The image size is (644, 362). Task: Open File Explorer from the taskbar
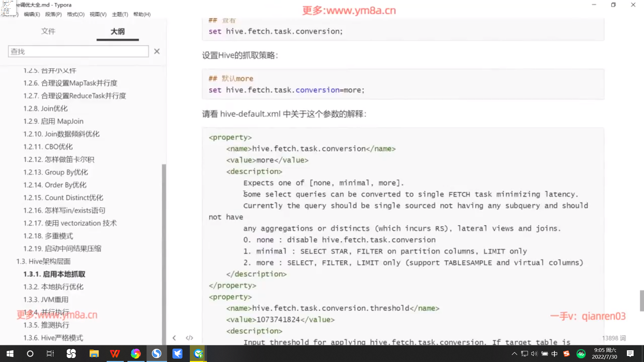(x=94, y=354)
